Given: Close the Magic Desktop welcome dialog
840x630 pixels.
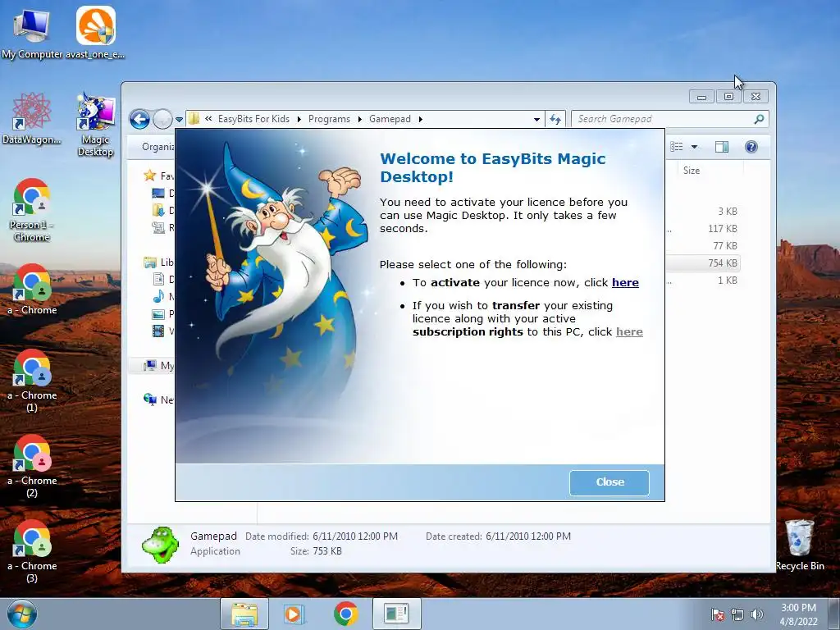Looking at the screenshot, I should click(x=609, y=482).
